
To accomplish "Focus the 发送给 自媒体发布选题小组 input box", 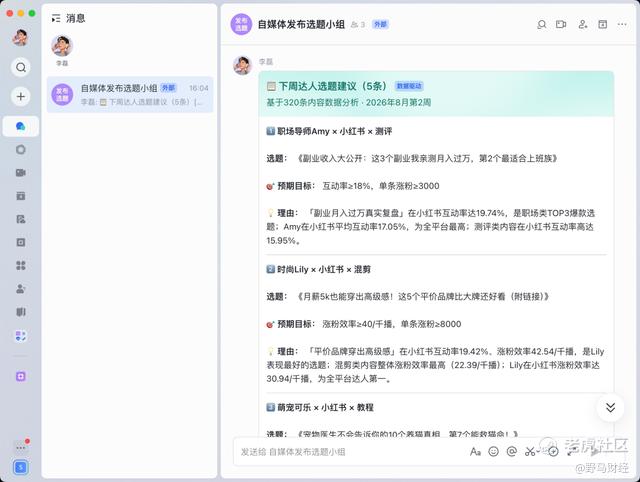I will click(351, 452).
